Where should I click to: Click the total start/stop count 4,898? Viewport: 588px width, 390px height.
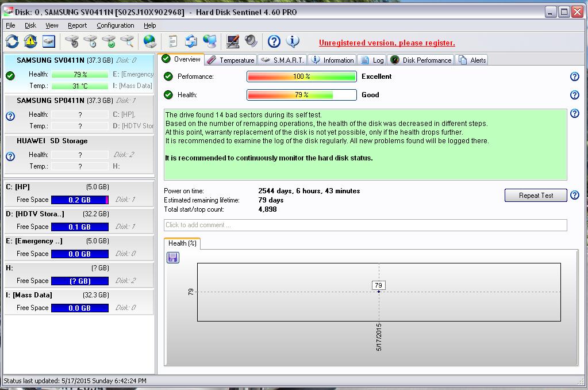click(267, 209)
